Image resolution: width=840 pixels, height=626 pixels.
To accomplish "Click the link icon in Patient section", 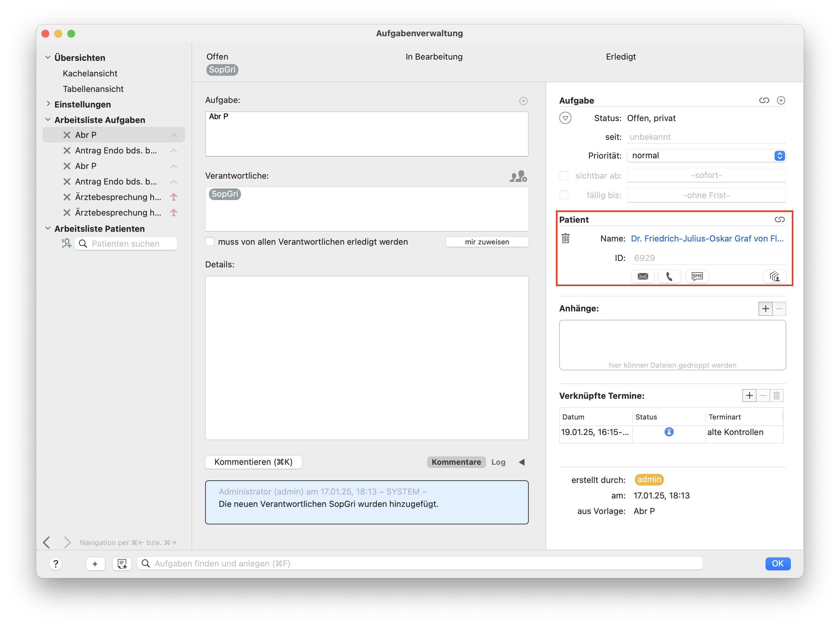I will pos(779,219).
